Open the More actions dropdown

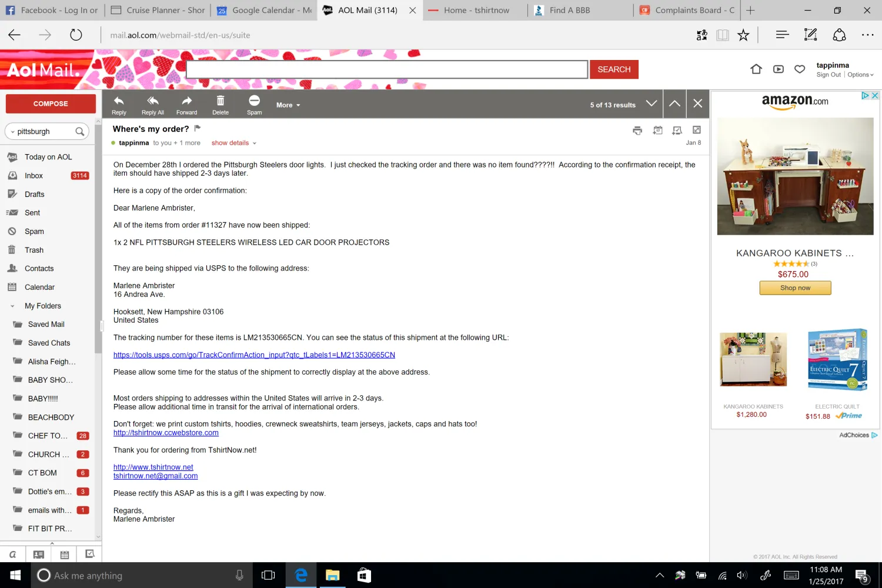coord(288,105)
